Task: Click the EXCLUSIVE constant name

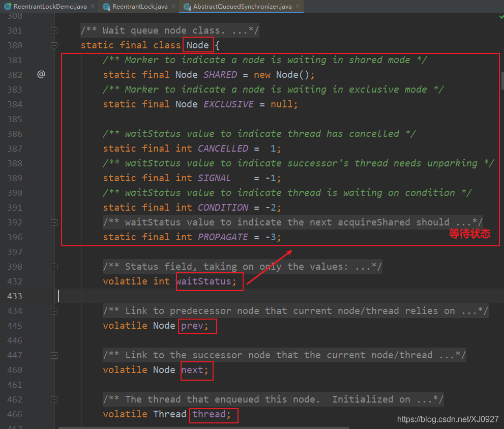Action: tap(228, 104)
